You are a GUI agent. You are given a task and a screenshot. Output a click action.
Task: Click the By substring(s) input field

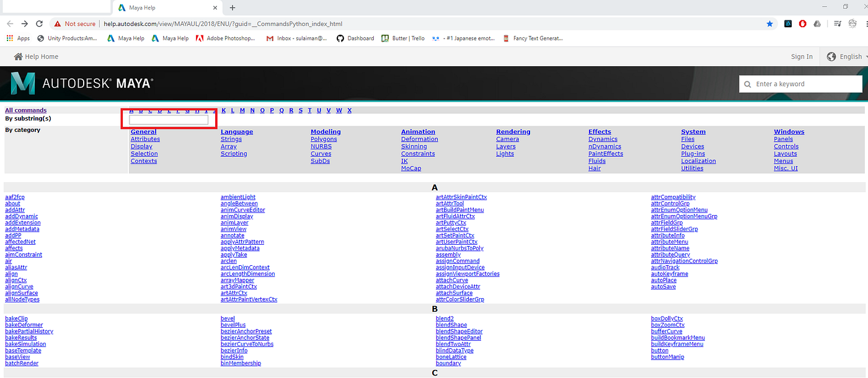(169, 120)
